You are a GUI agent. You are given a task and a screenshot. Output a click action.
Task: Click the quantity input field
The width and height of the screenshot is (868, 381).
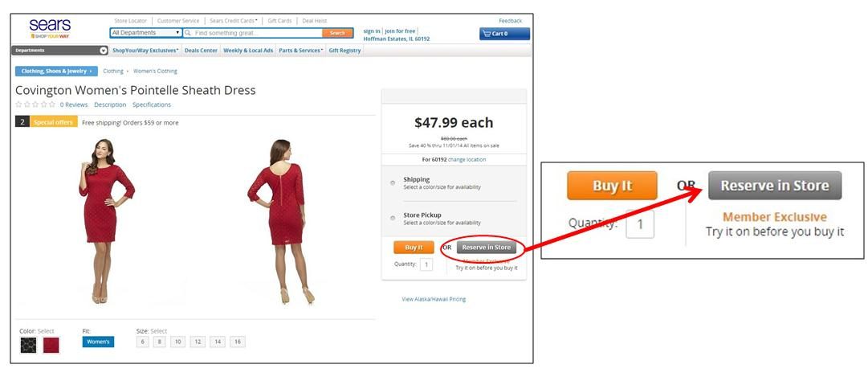(x=426, y=264)
